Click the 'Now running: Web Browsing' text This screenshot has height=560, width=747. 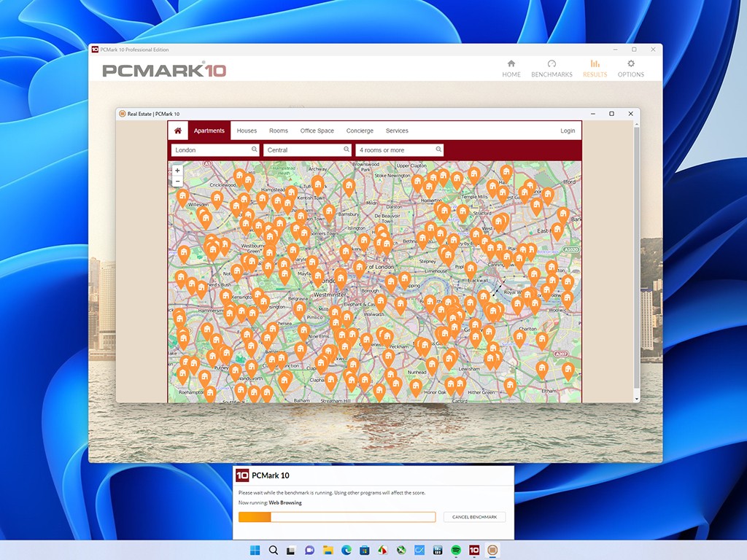coord(270,502)
